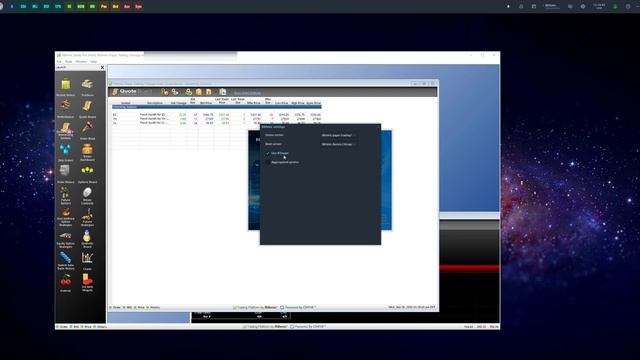Open the blue tool icon beside Charts
This screenshot has width=640, height=360.
coord(65,258)
